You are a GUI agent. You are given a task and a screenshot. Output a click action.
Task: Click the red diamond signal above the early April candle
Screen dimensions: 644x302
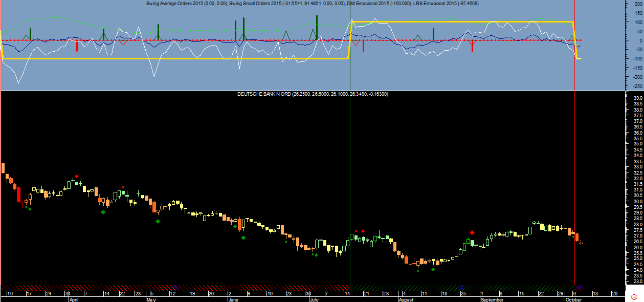pyautogui.click(x=76, y=176)
